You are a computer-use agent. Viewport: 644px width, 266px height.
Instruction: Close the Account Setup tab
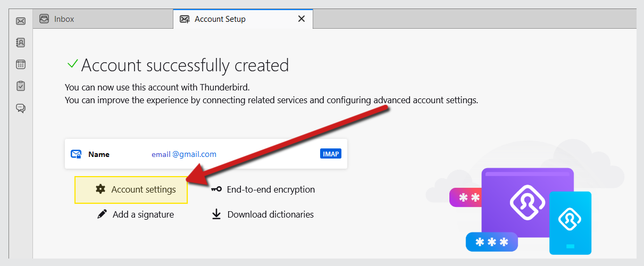click(302, 19)
